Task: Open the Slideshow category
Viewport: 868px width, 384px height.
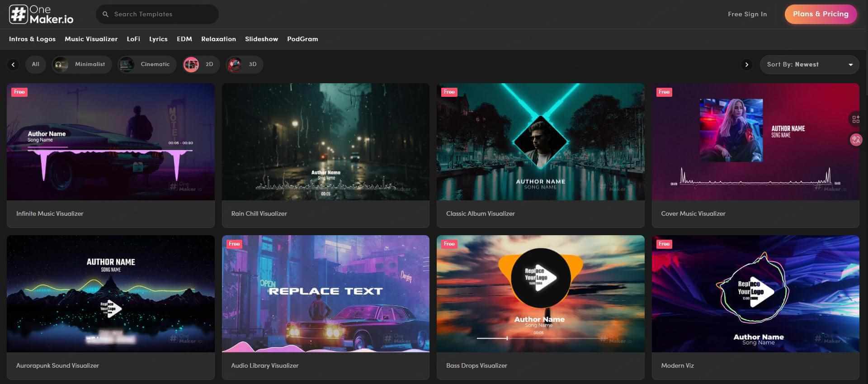Action: 261,39
